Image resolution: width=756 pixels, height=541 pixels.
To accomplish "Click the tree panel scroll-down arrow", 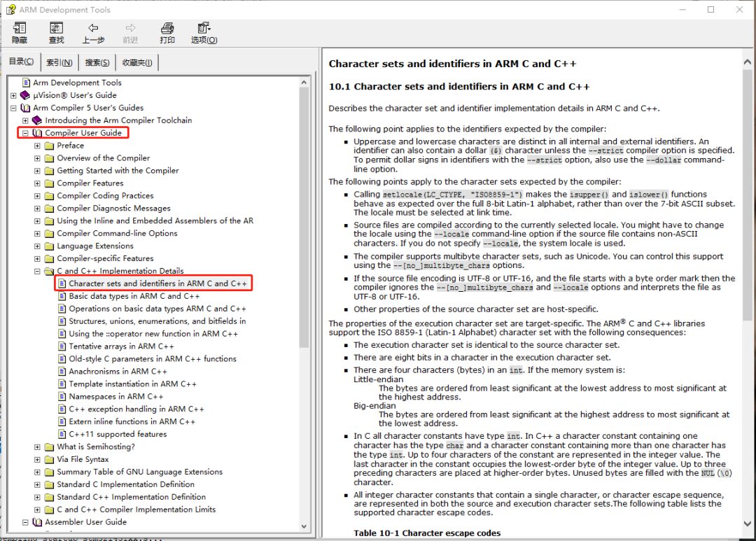I will 304,526.
